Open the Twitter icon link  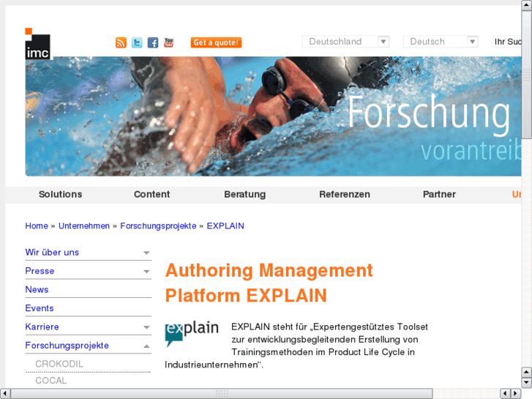tap(137, 42)
